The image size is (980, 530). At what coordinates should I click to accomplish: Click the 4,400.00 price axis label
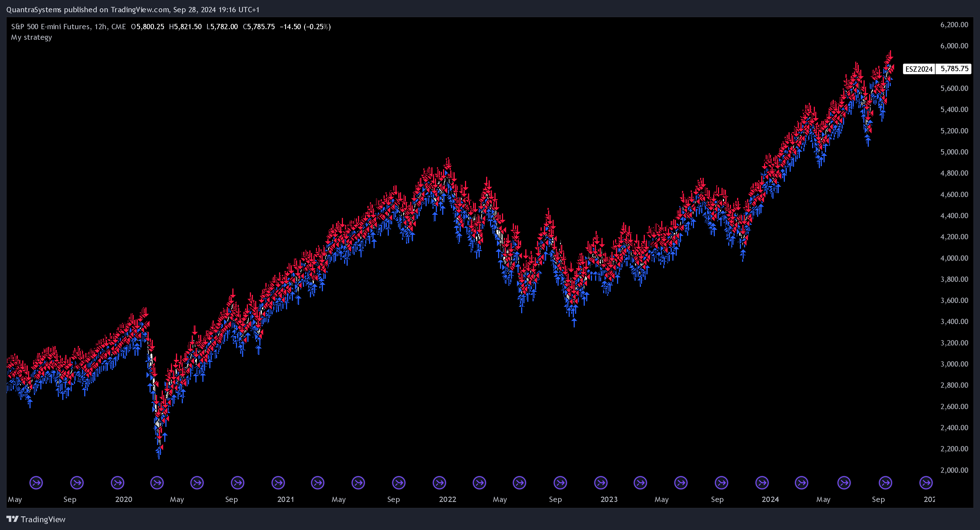click(954, 215)
